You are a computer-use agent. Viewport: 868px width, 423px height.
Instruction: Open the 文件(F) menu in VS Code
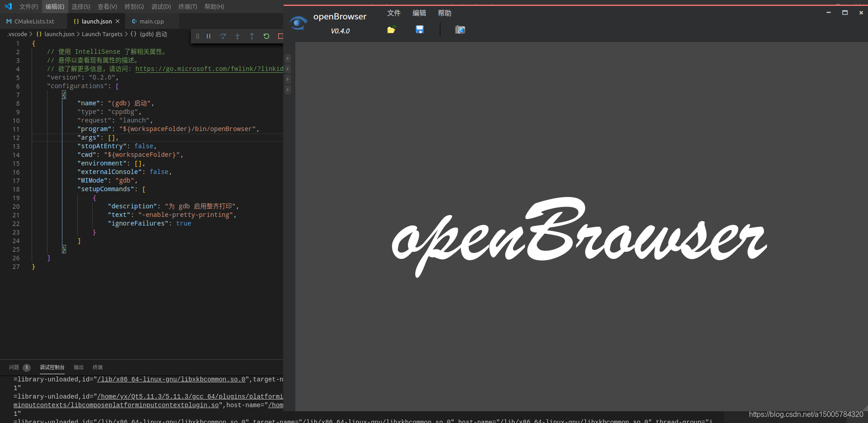pos(28,6)
